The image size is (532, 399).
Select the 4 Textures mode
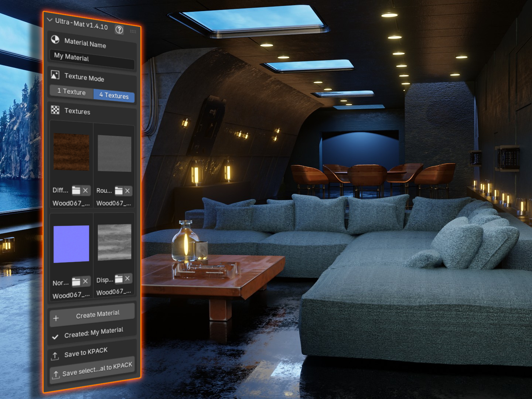tap(114, 96)
